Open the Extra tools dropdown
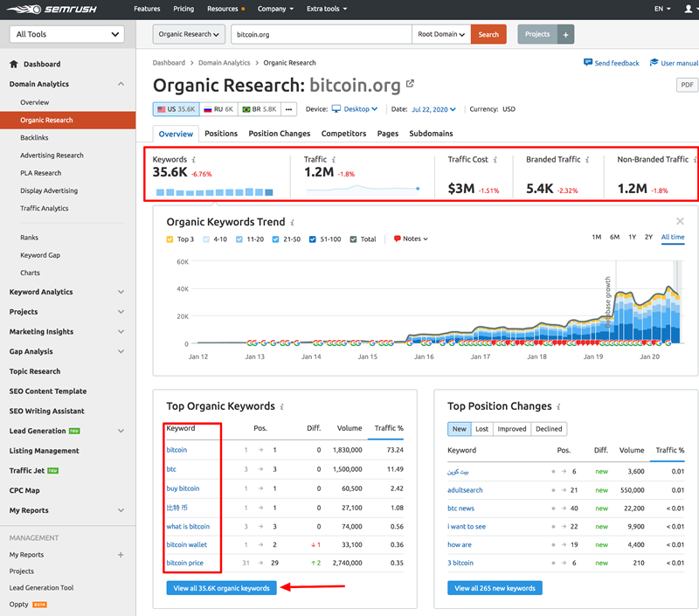The height and width of the screenshot is (616, 699). tap(327, 9)
